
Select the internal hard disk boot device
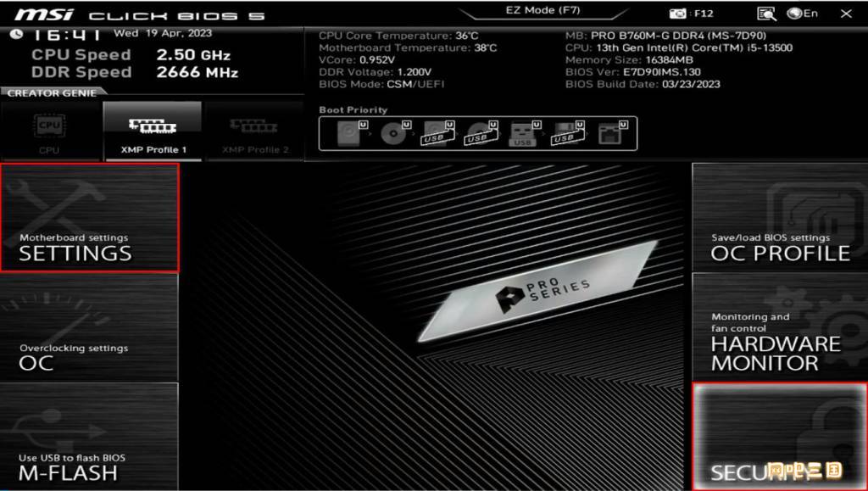(352, 133)
